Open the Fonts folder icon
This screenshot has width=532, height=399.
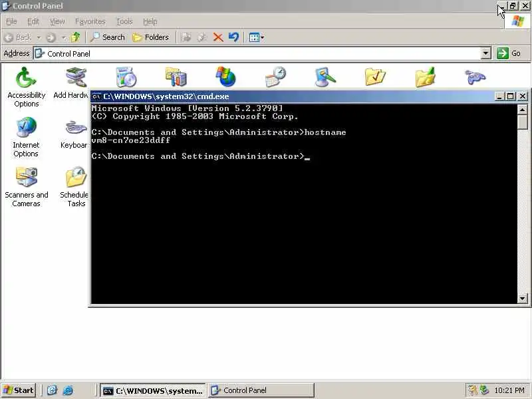click(x=425, y=76)
